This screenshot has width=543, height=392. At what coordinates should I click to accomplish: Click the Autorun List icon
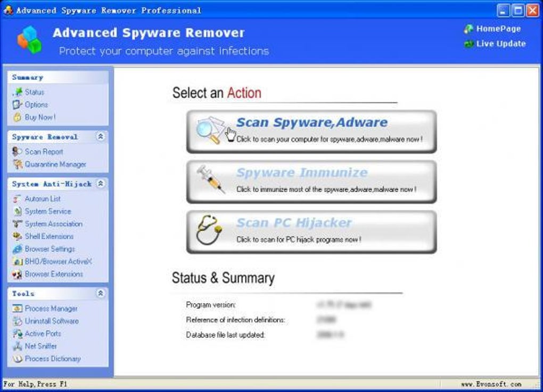(x=18, y=199)
